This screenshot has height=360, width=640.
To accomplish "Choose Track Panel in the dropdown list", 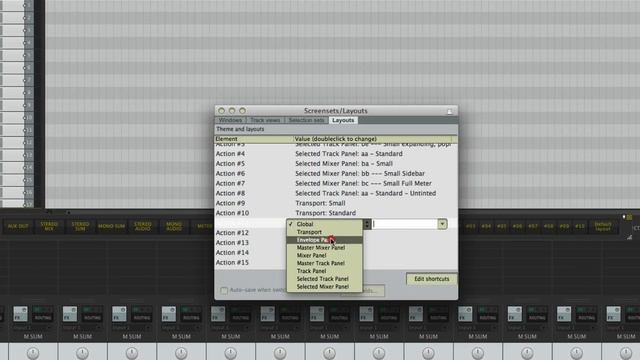I will coord(324,271).
